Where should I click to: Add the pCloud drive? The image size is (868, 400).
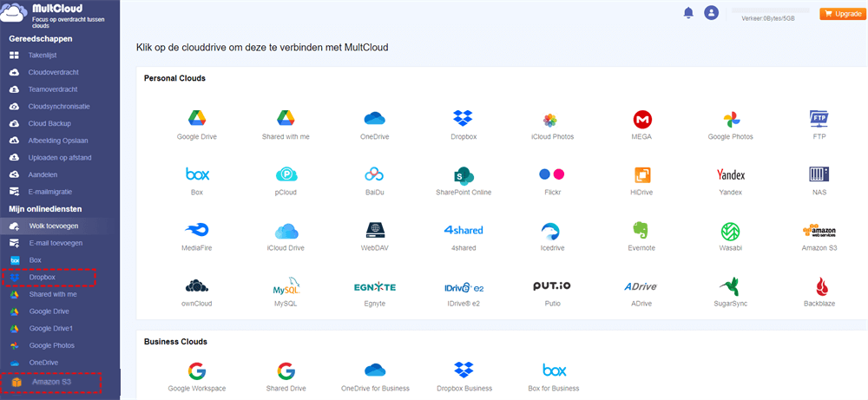[x=286, y=180]
